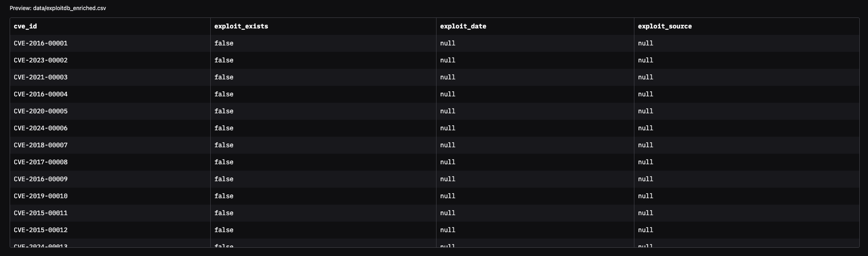Viewport: 868px width, 256px height.
Task: Click the CVE-2018-00007 cell
Action: pyautogui.click(x=41, y=145)
